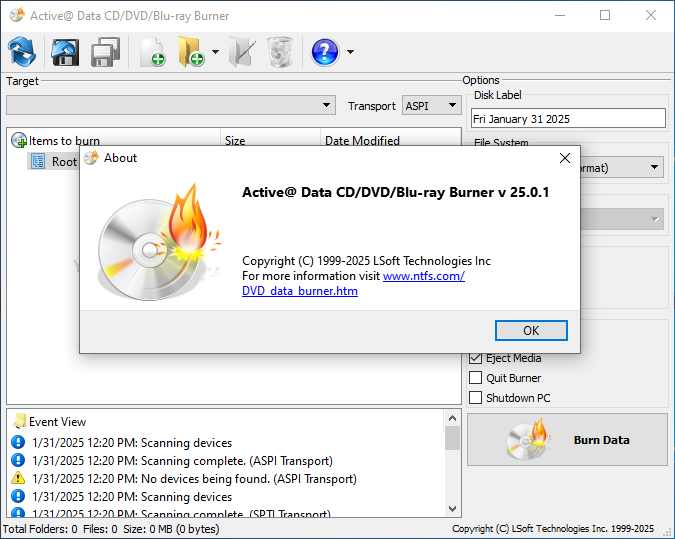The width and height of the screenshot is (675, 539).
Task: Enable the Quit Burner checkbox
Action: click(475, 378)
